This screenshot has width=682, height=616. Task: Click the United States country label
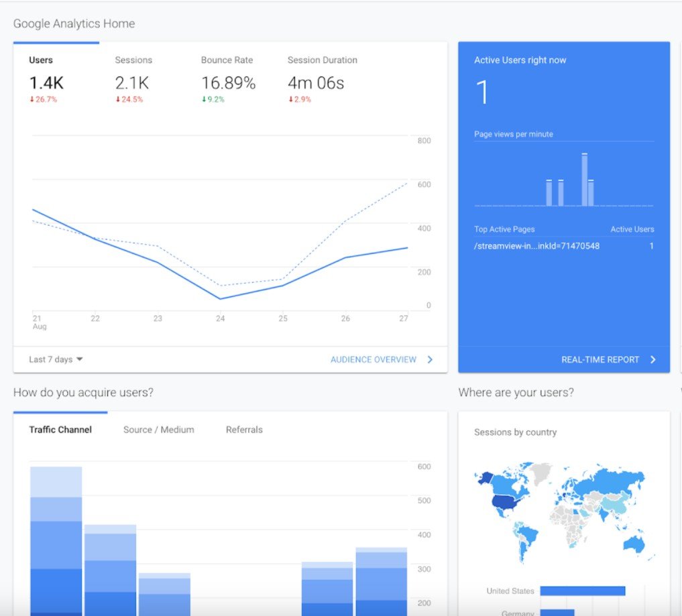pos(510,591)
